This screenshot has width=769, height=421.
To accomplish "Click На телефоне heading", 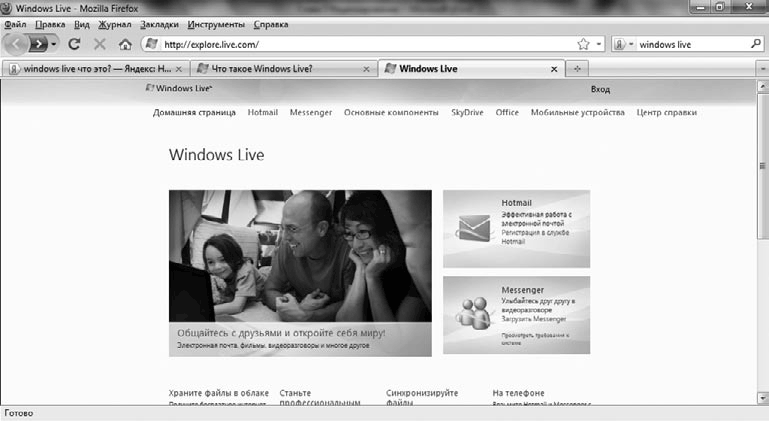I will (518, 393).
